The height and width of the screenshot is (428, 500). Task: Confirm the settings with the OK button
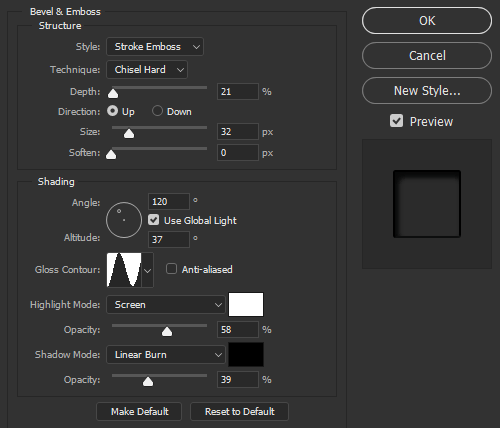tap(427, 21)
